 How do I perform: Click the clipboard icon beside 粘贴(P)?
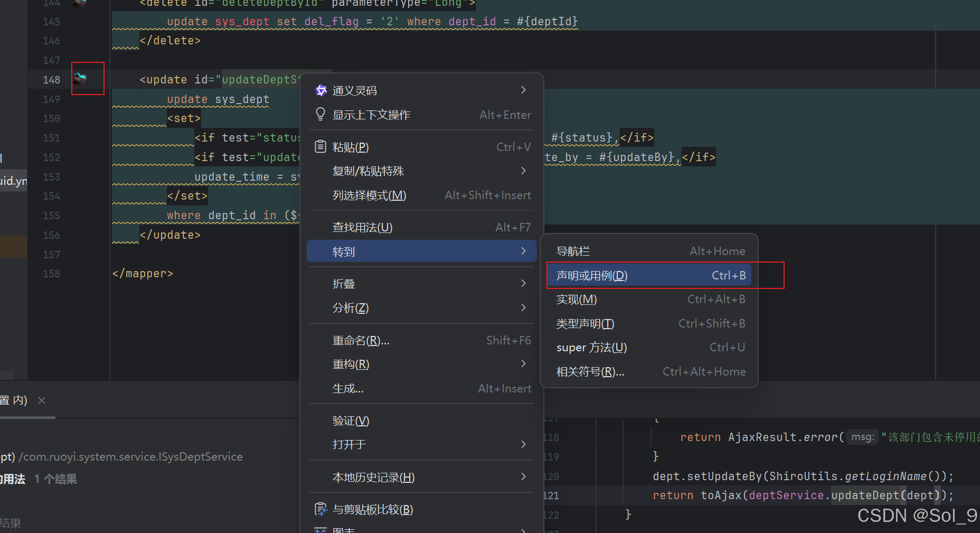pos(321,147)
